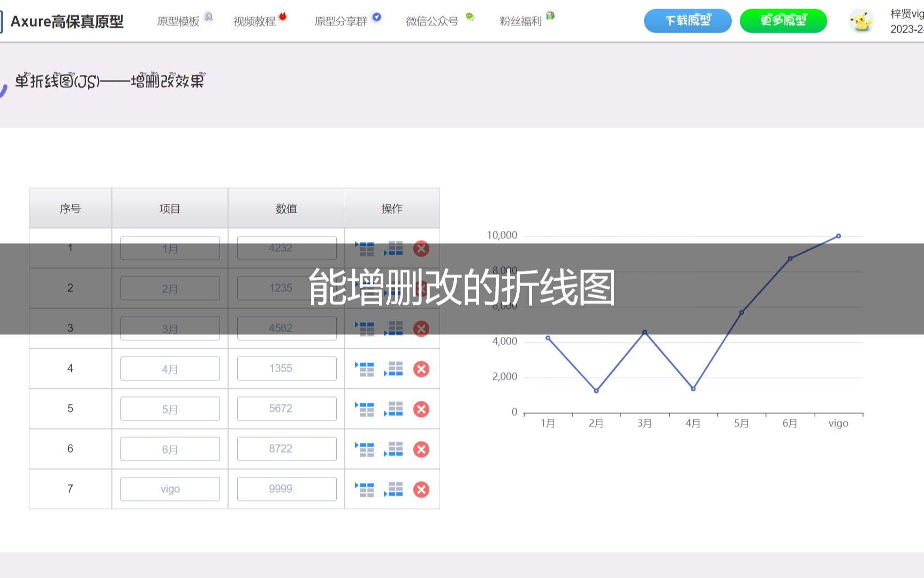Click the add-row-below icon in the vigo row
Screen dimensions: 924x578
[393, 489]
